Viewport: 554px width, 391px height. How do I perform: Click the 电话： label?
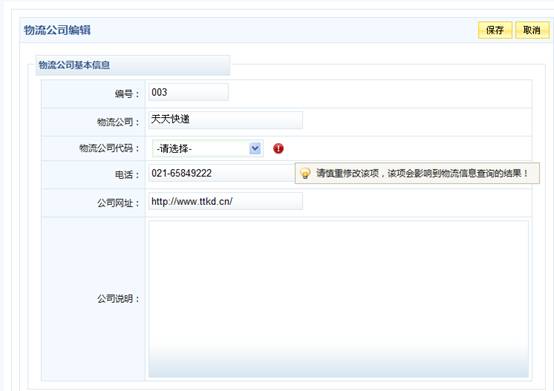click(x=127, y=175)
